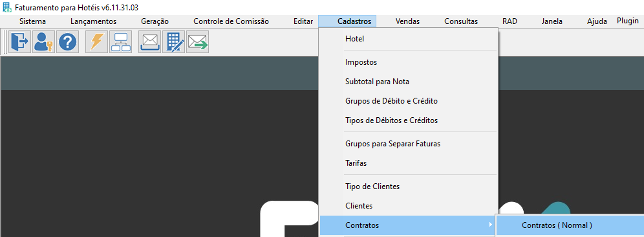Click the highlighted Contratos menu entry
Image resolution: width=644 pixels, height=237 pixels.
tap(408, 225)
